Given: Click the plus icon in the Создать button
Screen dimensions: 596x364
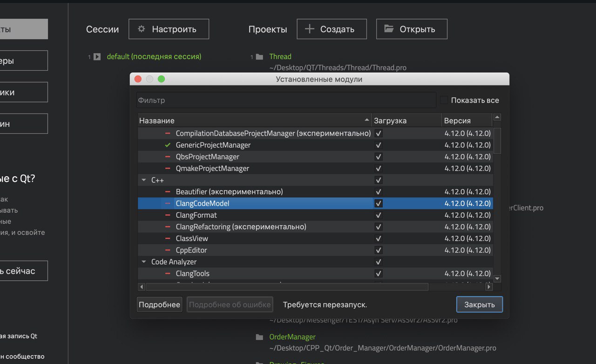Looking at the screenshot, I should (310, 29).
